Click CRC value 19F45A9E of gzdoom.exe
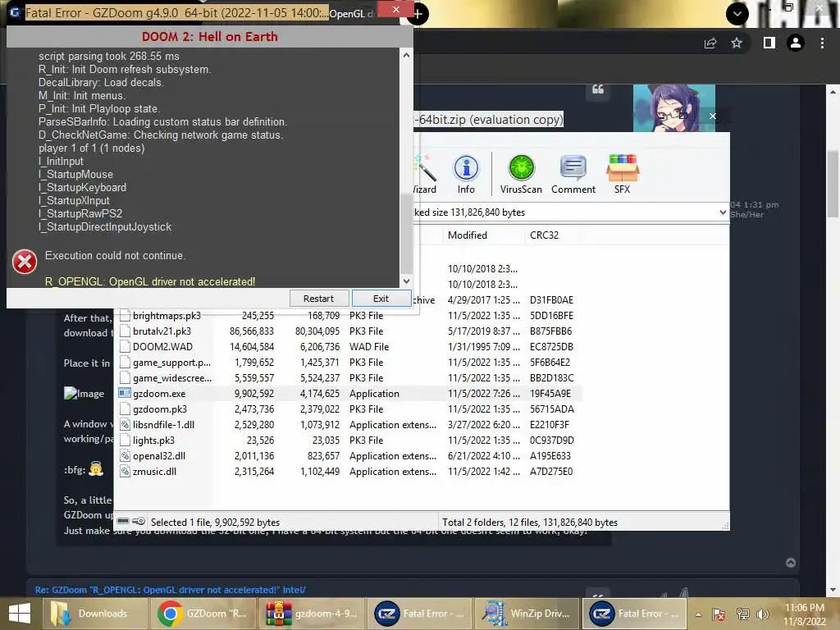Viewport: 840px width, 630px height. click(x=550, y=393)
